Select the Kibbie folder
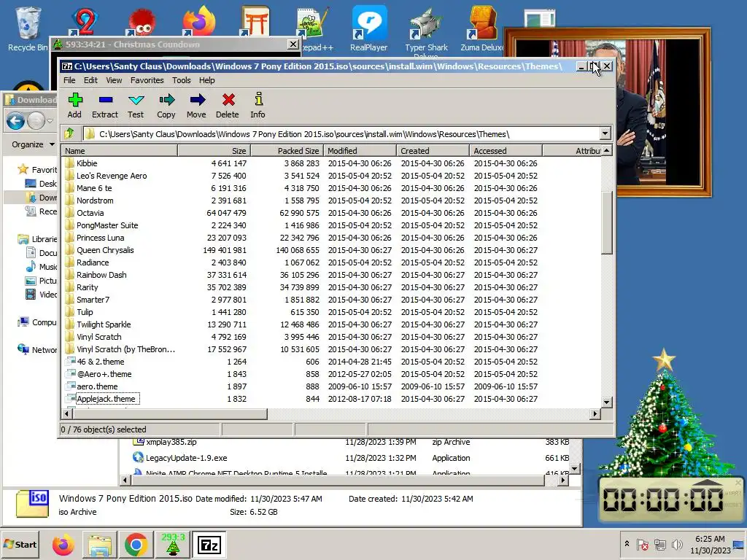 tap(87, 163)
